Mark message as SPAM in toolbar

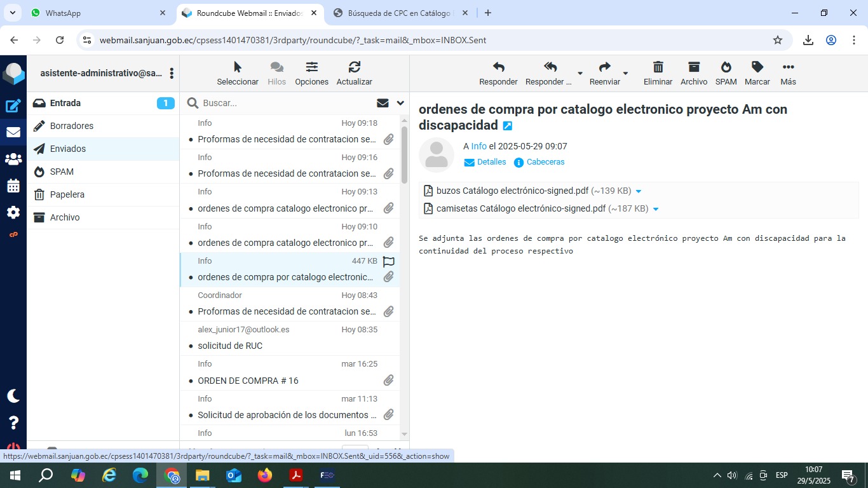coord(726,67)
